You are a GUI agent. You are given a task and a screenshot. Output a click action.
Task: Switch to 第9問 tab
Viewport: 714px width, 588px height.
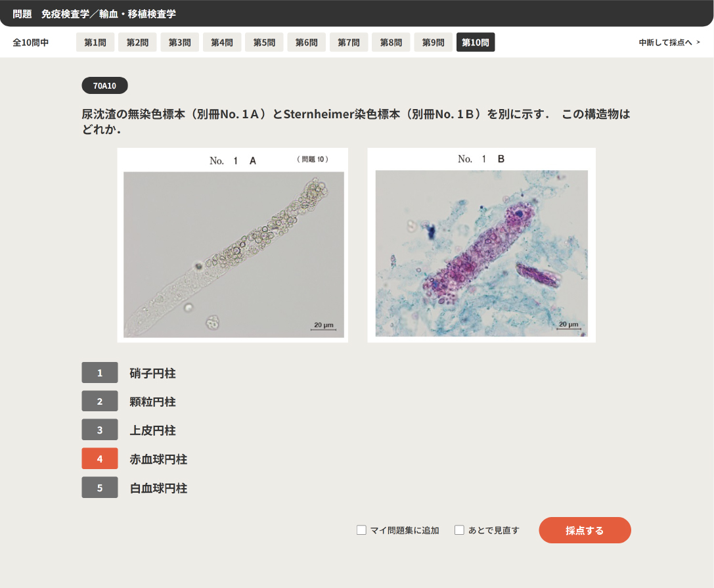(x=433, y=42)
